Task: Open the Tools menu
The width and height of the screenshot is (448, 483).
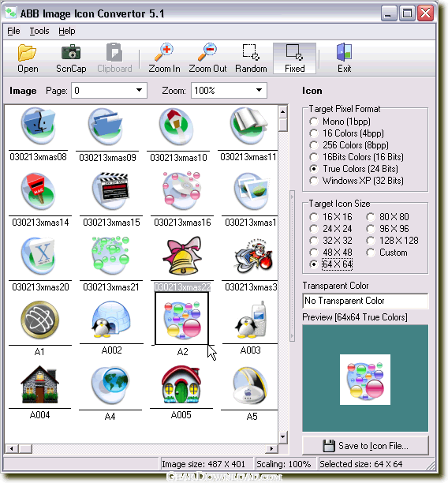Action: (x=39, y=31)
